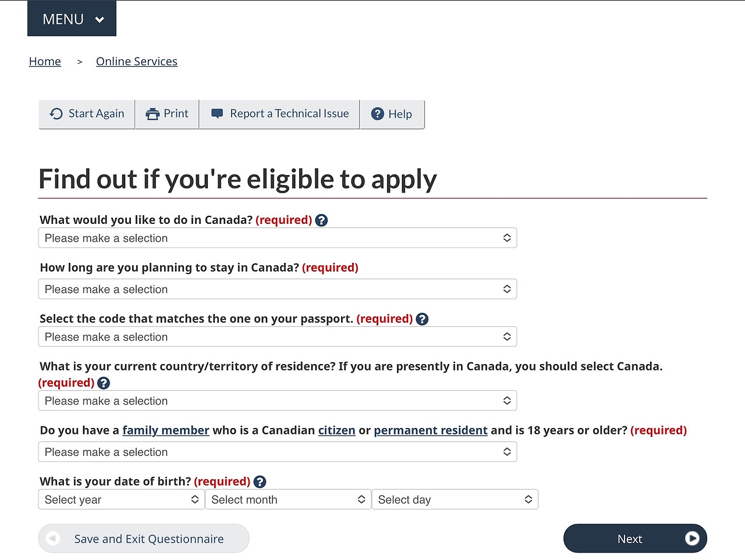Open the 'How long are you planning to stay' dropdown
This screenshot has width=745, height=560.
pos(278,289)
